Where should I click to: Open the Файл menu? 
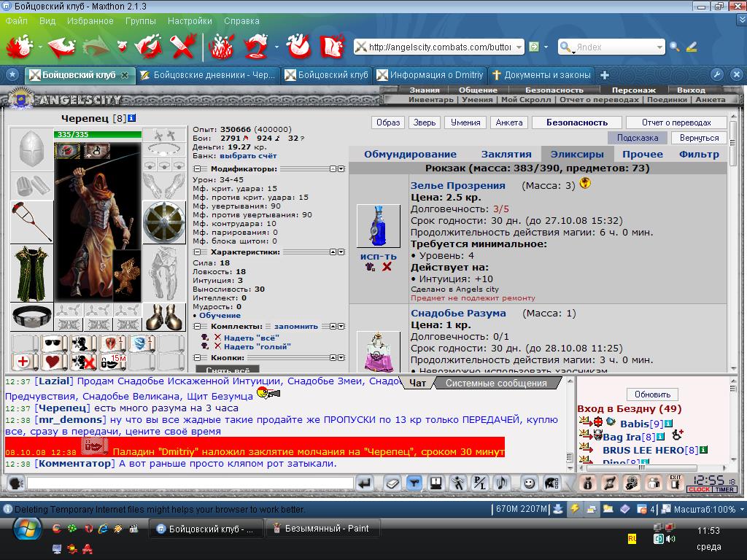tap(16, 21)
